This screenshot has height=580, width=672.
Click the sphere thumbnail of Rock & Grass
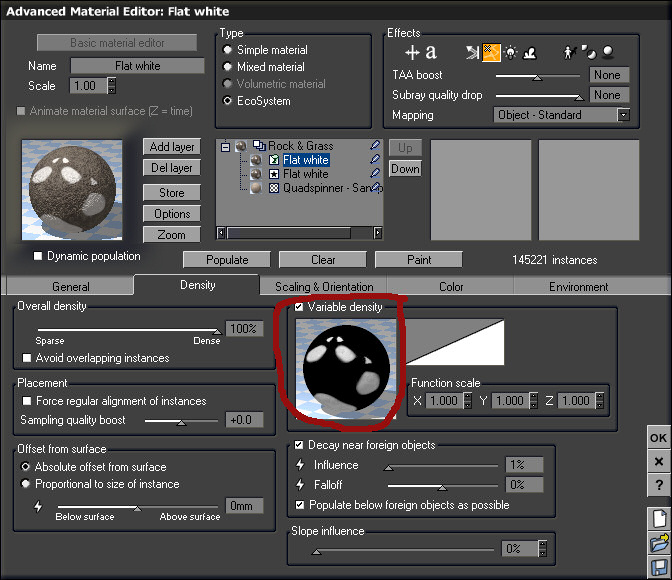[241, 146]
